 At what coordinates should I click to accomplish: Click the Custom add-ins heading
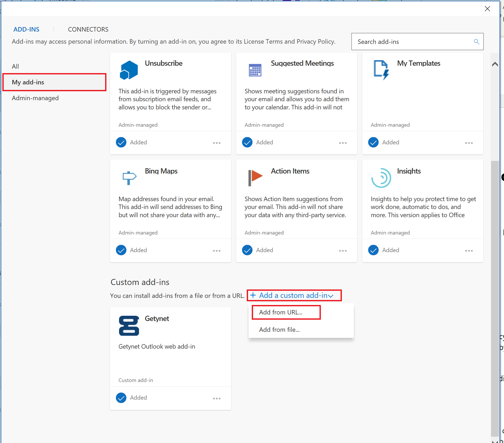tap(140, 282)
